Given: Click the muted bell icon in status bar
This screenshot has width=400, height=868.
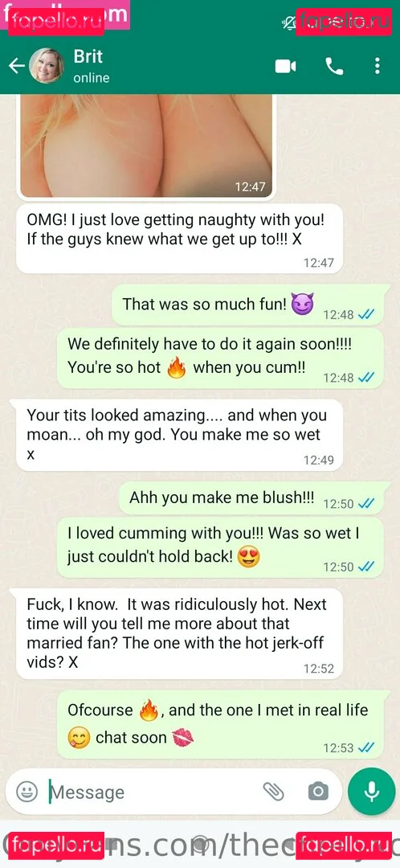Looking at the screenshot, I should click(288, 23).
